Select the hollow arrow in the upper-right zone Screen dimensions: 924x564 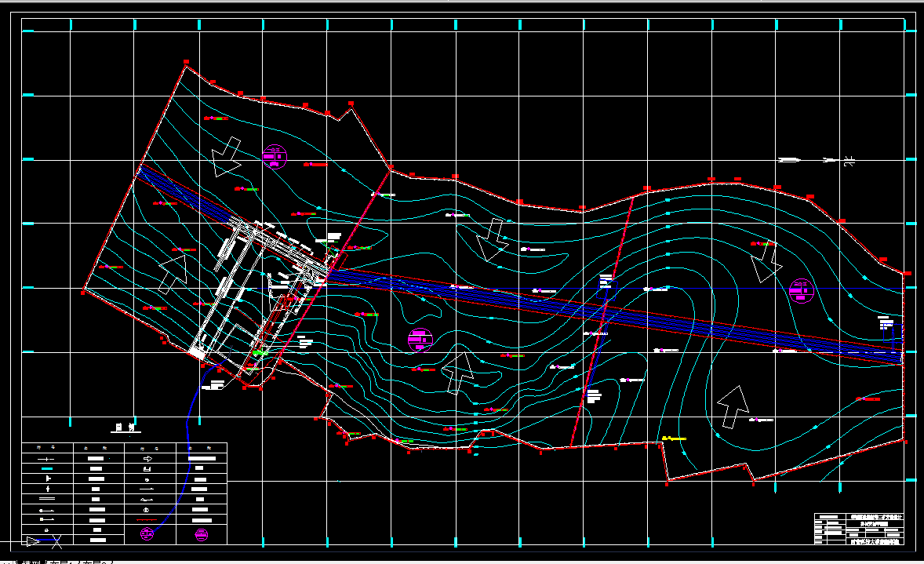(x=766, y=262)
